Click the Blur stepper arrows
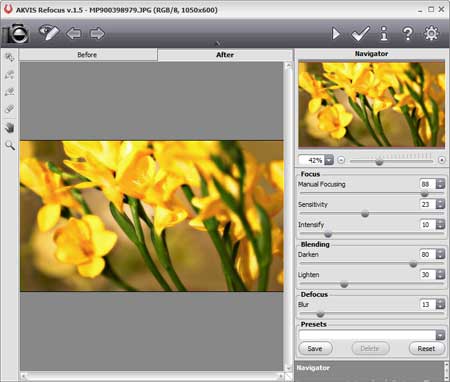 click(x=440, y=304)
